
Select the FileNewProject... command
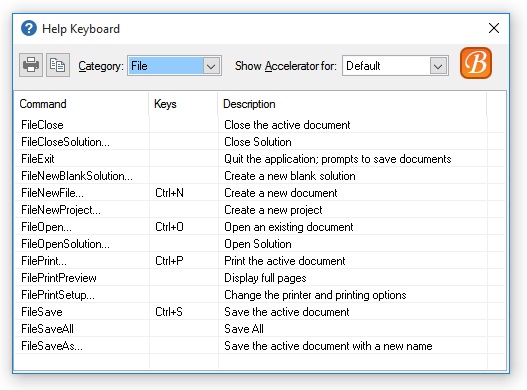click(61, 210)
